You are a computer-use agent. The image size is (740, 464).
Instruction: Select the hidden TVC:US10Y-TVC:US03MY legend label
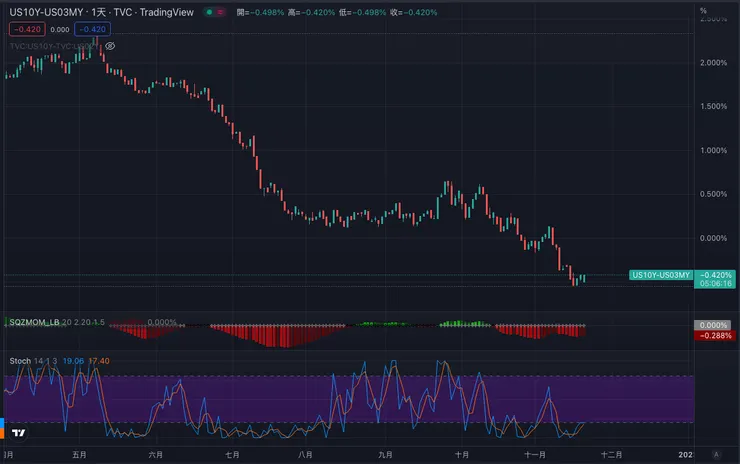(x=53, y=46)
